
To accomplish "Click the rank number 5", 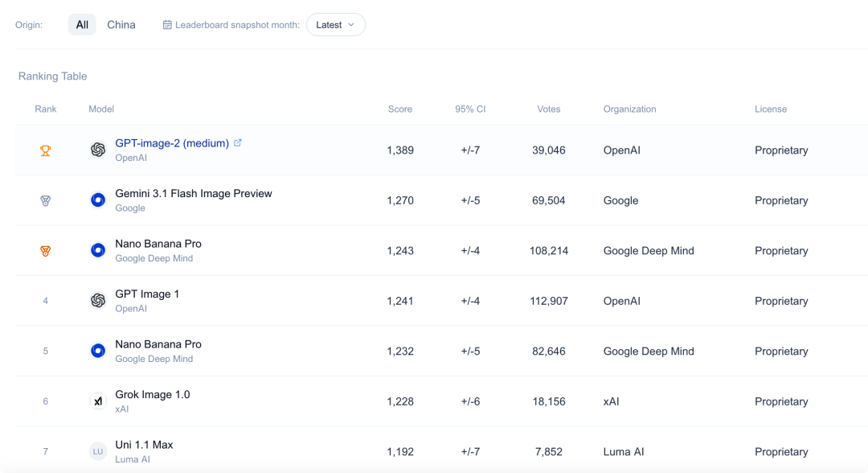I will [45, 352].
